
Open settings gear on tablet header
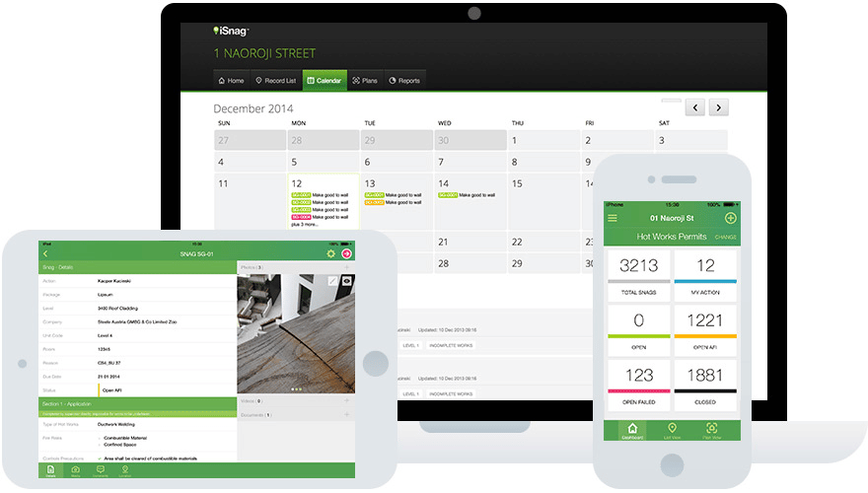coord(331,253)
